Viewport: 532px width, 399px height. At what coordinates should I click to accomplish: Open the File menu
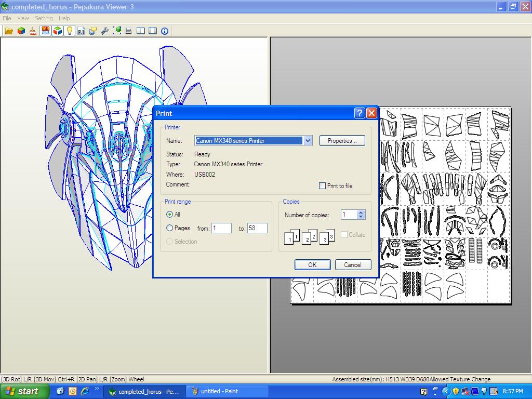[7, 18]
